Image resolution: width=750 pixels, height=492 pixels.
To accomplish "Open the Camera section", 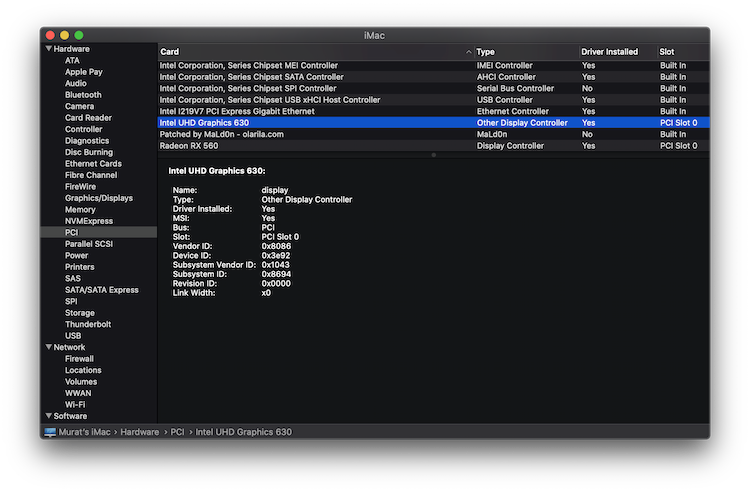I will (79, 106).
